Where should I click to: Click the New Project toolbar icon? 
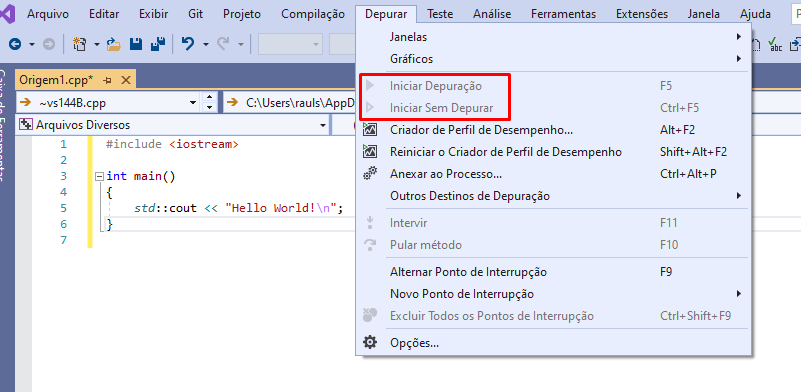[79, 44]
